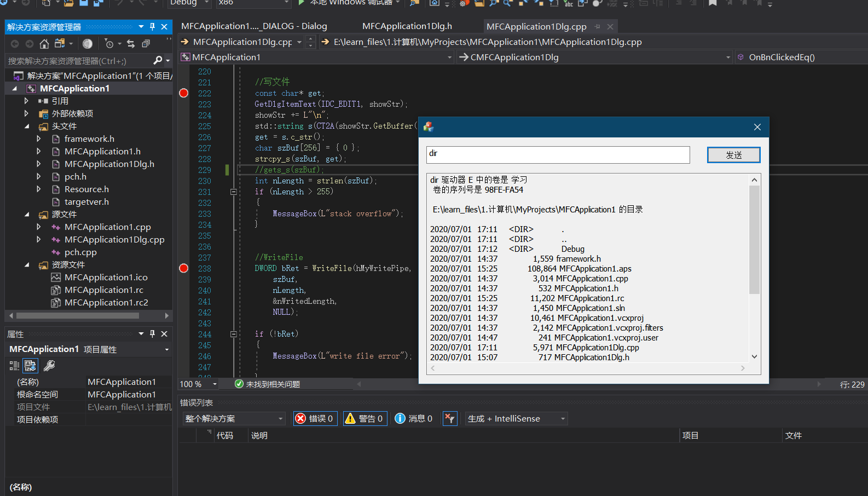Click the green Start Debugging play icon
The width and height of the screenshot is (868, 496).
pyautogui.click(x=301, y=3)
